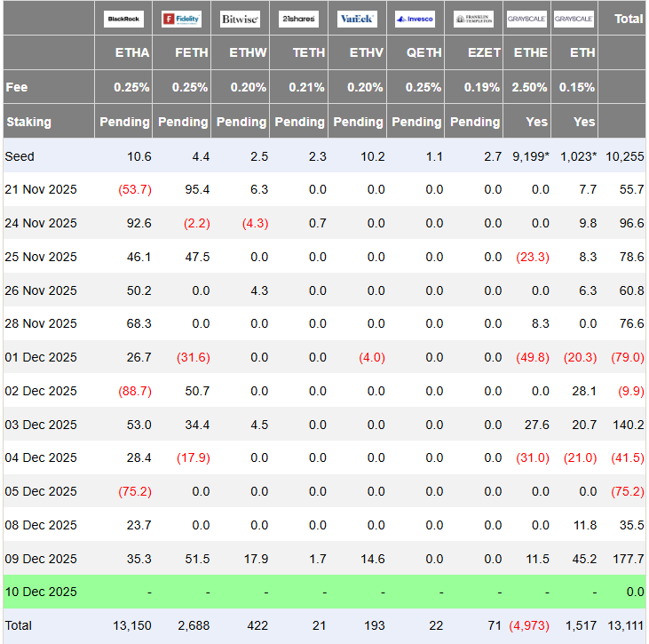Select the 09 Dec 2025 date row label
The image size is (649, 644).
pos(41,559)
